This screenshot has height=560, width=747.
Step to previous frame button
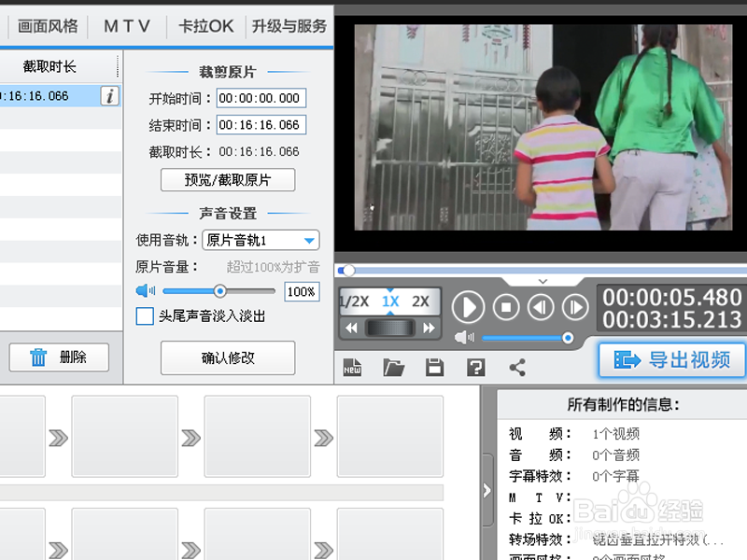point(541,307)
